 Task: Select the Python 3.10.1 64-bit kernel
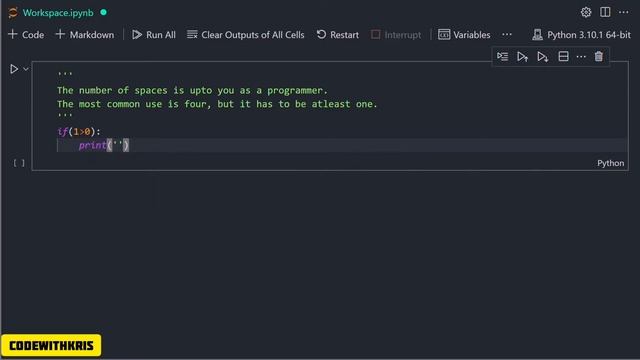[x=582, y=35]
